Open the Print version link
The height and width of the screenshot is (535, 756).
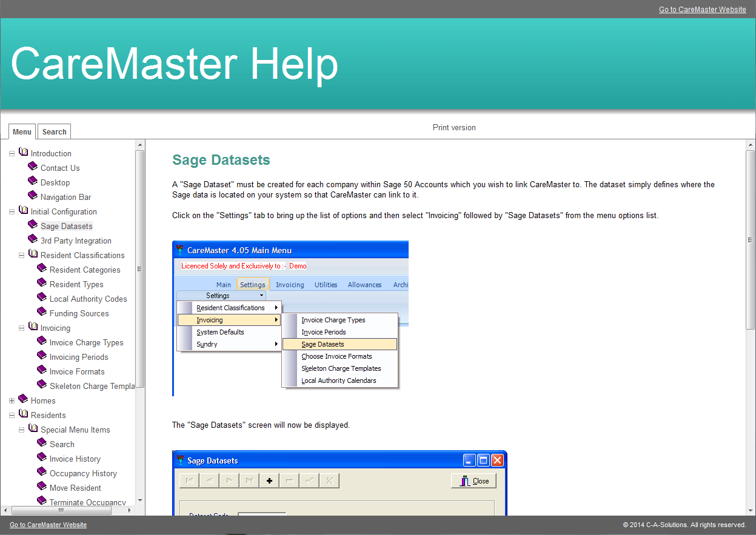(454, 128)
